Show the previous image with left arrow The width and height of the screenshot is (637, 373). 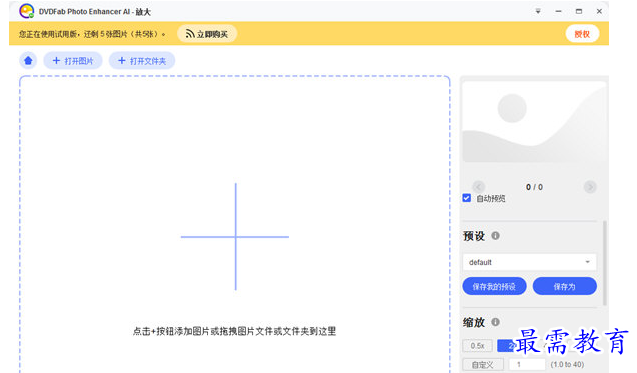coord(479,187)
